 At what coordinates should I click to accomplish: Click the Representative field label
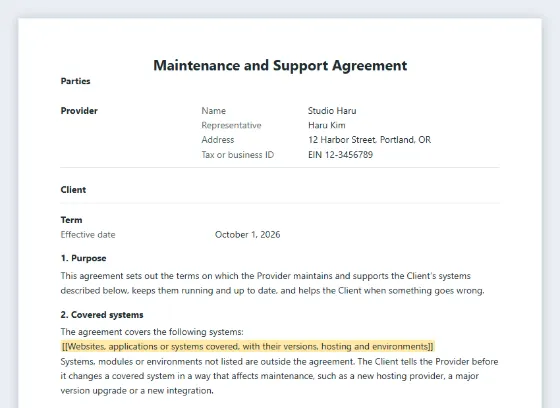point(231,125)
